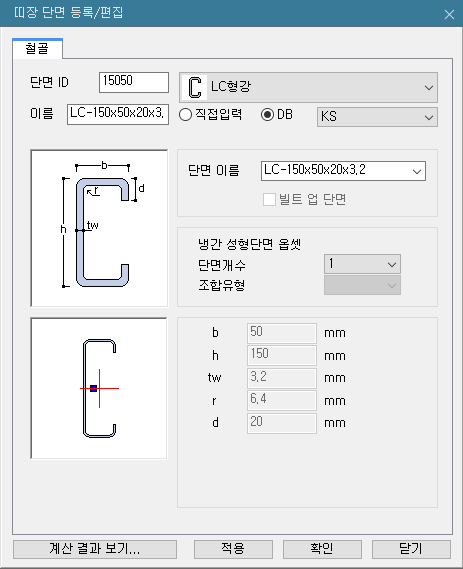Open the 단면개수 count dropdown

tap(362, 264)
